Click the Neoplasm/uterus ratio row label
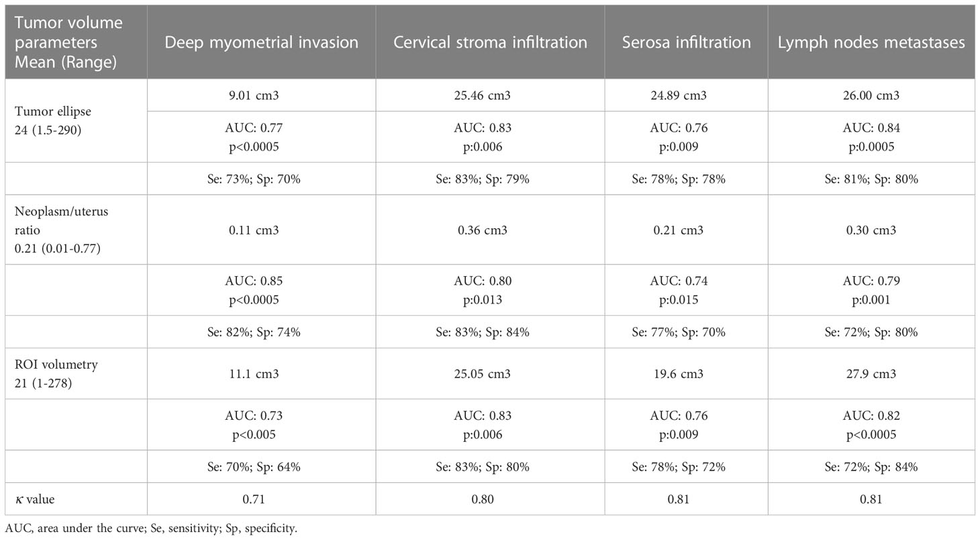The width and height of the screenshot is (980, 540). [60, 230]
